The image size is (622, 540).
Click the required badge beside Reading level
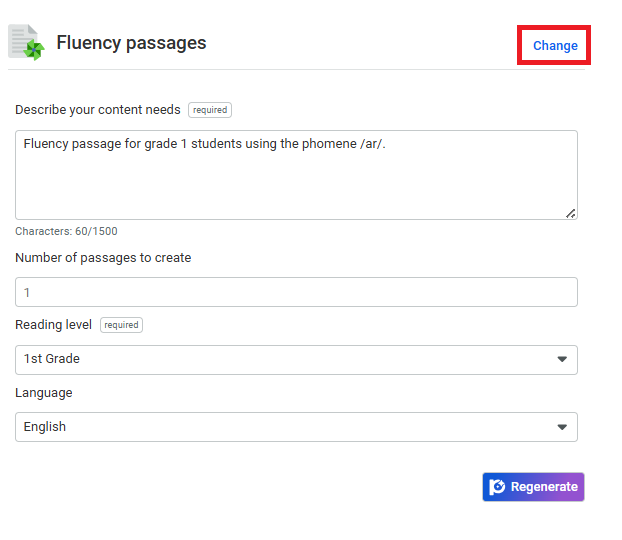point(121,325)
